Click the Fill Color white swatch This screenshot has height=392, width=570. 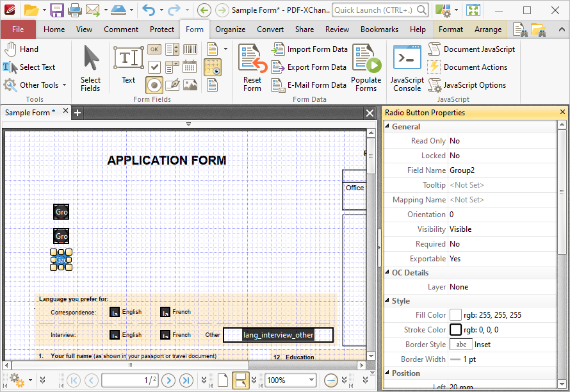(x=455, y=315)
